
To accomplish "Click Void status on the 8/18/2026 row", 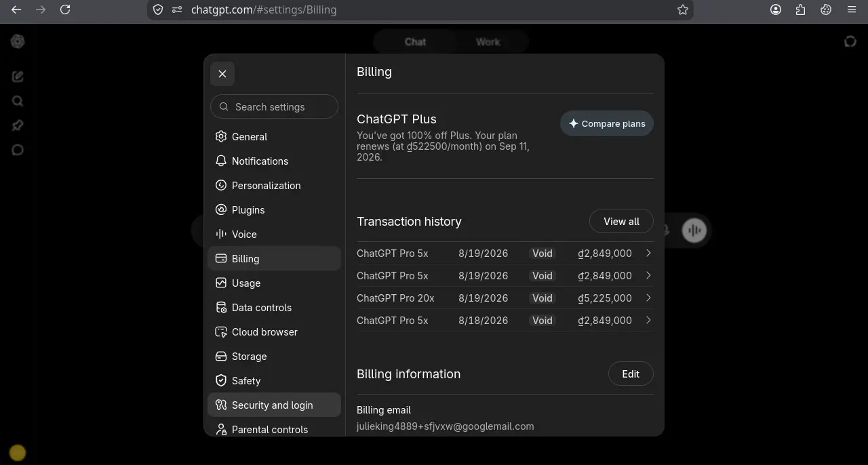I will tap(542, 320).
